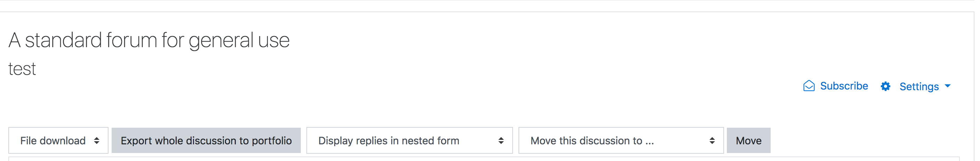Screen dimensions: 980x161
Task: Click the forum title heading
Action: (x=149, y=40)
